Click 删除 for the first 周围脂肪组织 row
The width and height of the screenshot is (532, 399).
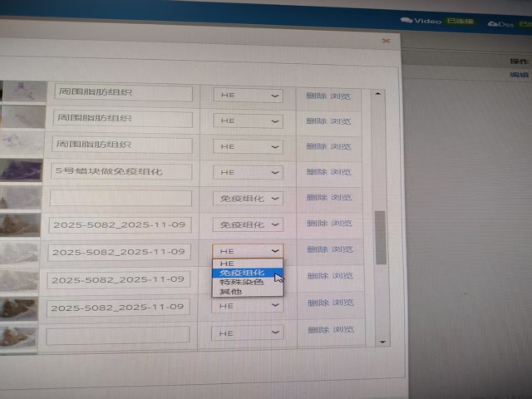pos(315,96)
